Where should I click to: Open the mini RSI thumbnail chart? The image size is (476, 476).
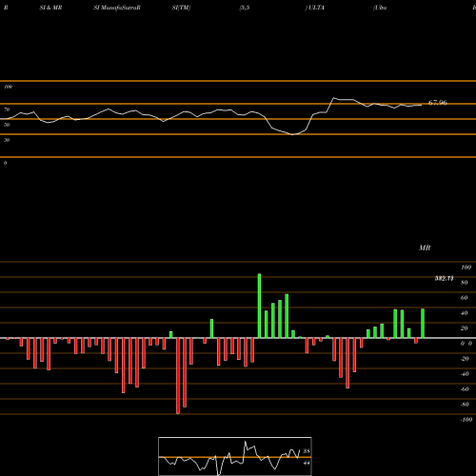[235, 456]
